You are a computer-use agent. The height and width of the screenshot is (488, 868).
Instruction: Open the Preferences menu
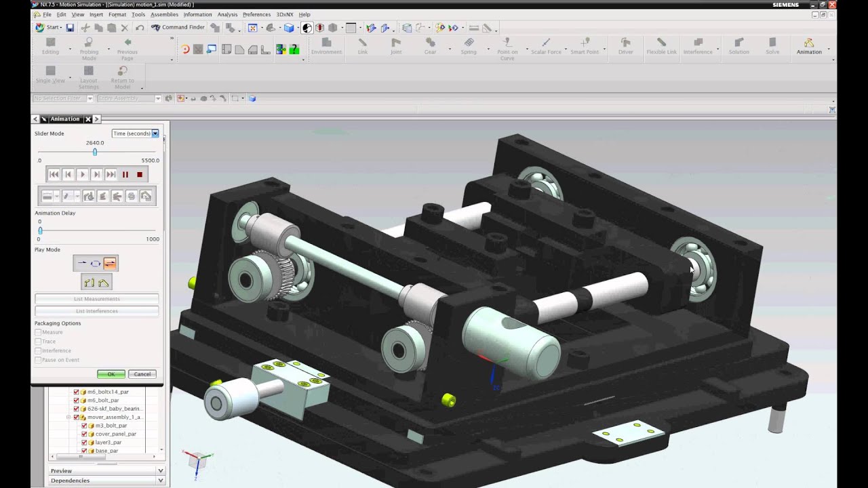(x=256, y=14)
